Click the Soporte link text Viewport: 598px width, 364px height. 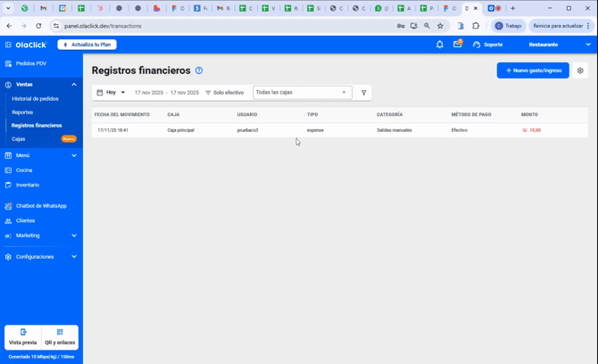point(493,45)
